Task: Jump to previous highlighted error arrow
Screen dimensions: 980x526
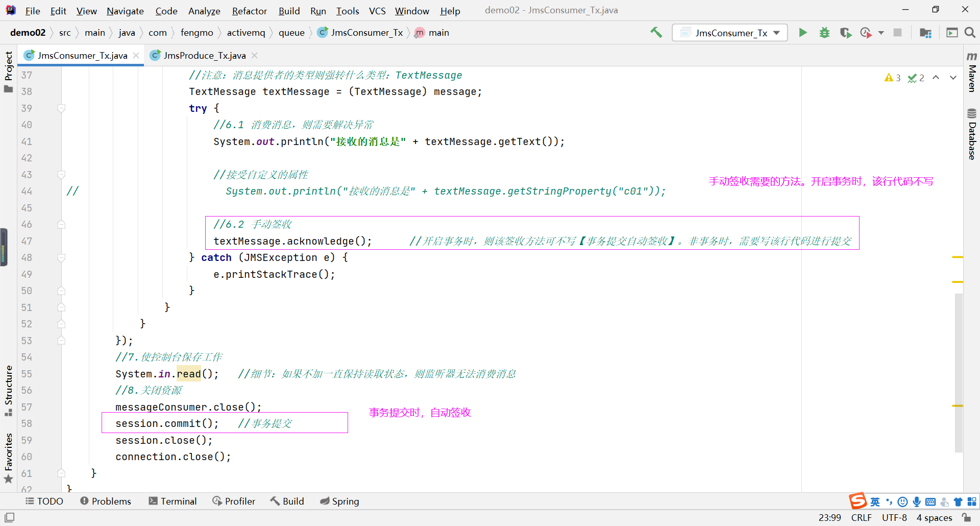Action: (936, 78)
